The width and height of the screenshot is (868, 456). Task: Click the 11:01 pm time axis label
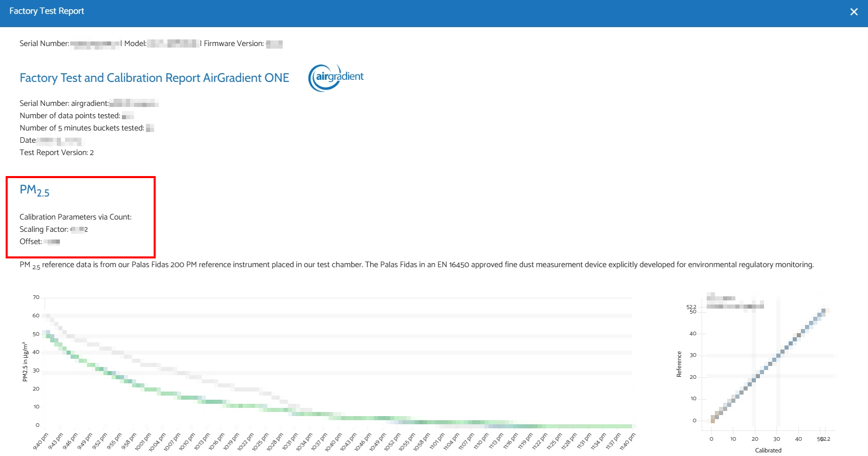point(436,441)
